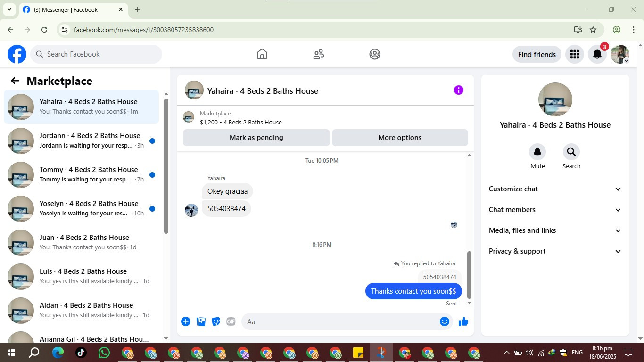Click the browser address bar URL
Screen dimensions: 644x362
[144, 30]
